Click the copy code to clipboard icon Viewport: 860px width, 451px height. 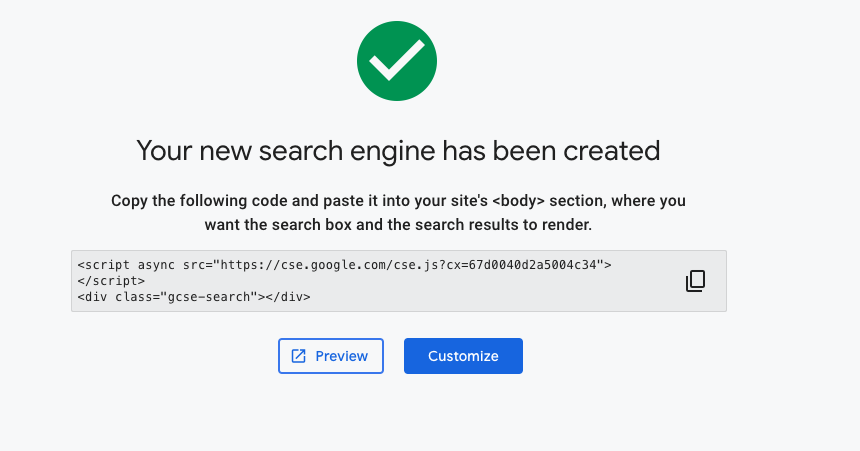tap(695, 281)
